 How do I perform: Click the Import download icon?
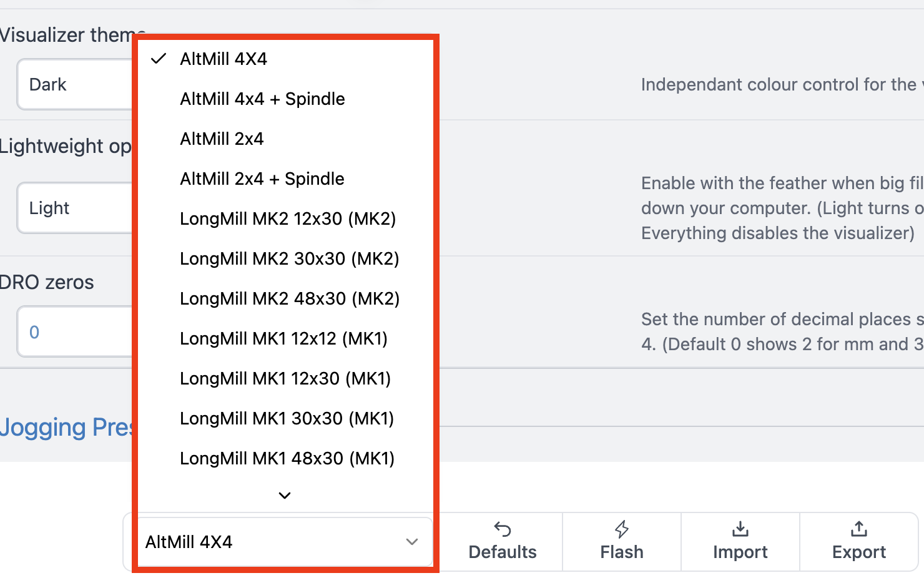pyautogui.click(x=740, y=530)
